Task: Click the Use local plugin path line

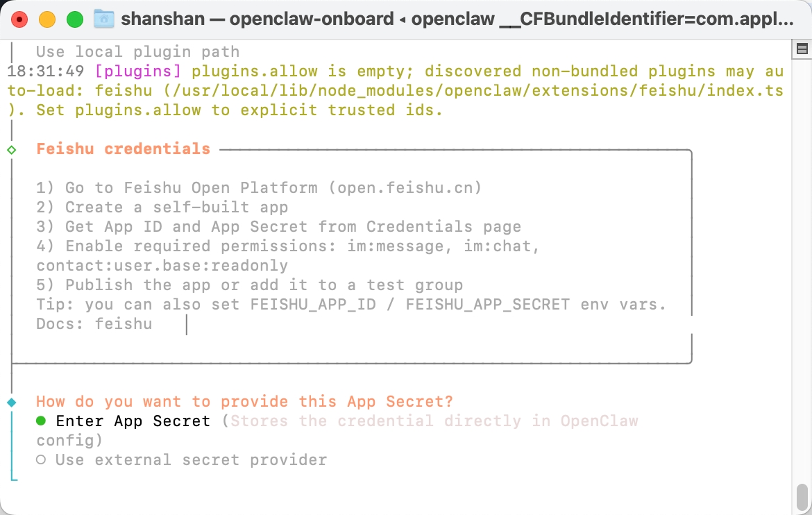Action: pyautogui.click(x=137, y=51)
